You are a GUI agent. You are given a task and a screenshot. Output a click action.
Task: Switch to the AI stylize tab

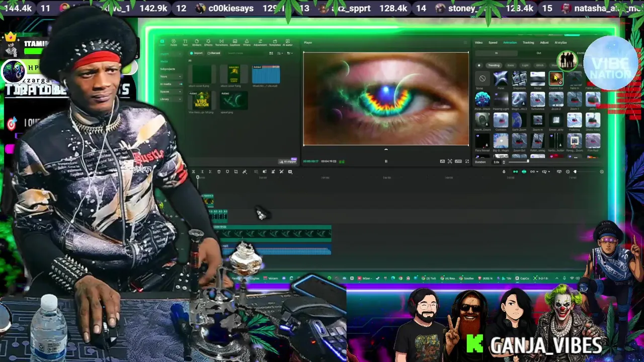point(560,43)
